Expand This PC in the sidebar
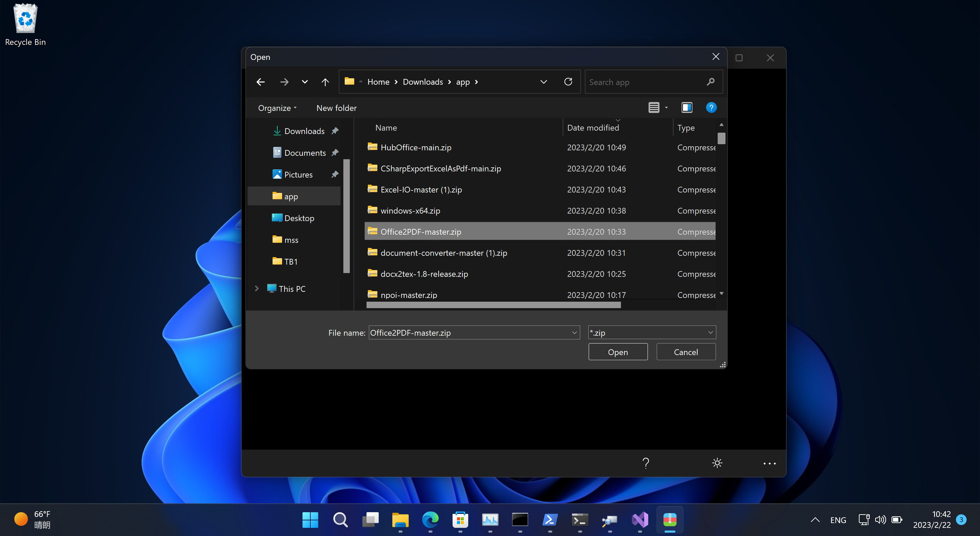Viewport: 980px width, 536px height. point(257,288)
